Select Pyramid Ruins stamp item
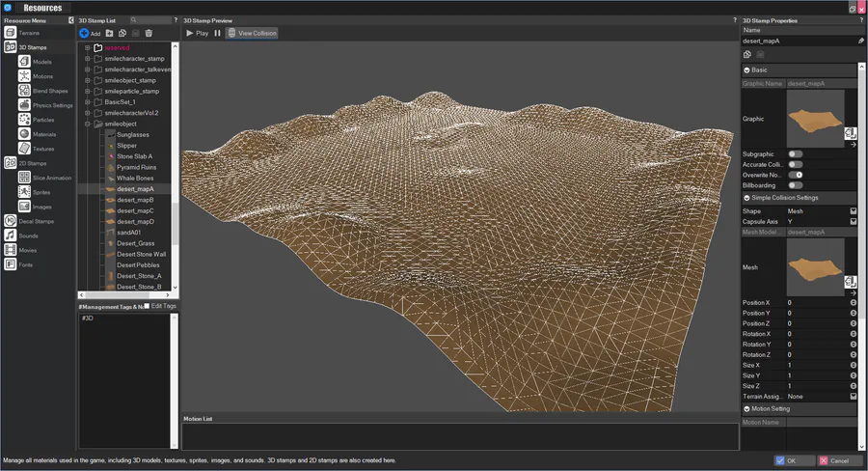Viewport: 868px width, 471px height. point(136,167)
